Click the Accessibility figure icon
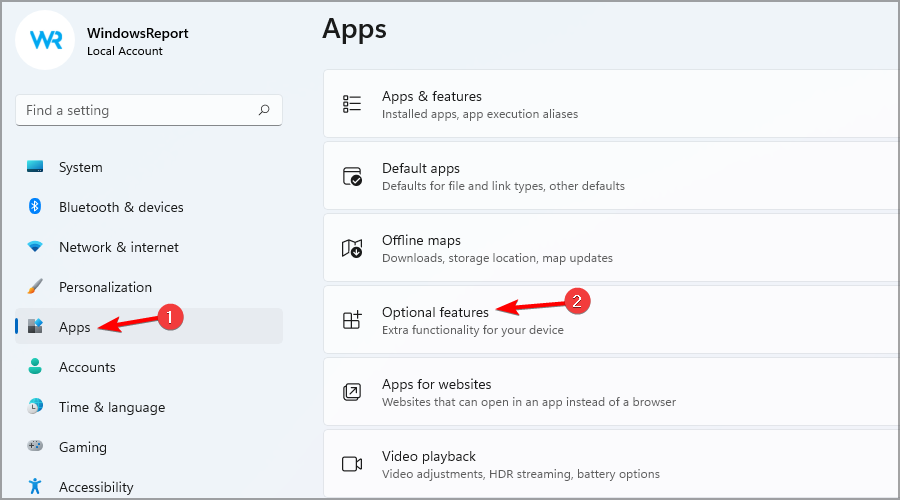This screenshot has height=500, width=900. (35, 487)
